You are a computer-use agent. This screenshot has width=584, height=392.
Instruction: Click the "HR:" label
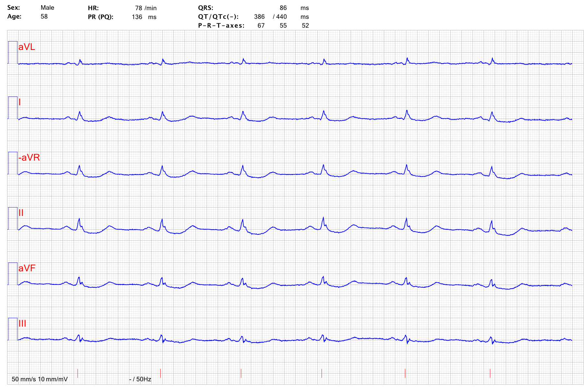[x=93, y=8]
